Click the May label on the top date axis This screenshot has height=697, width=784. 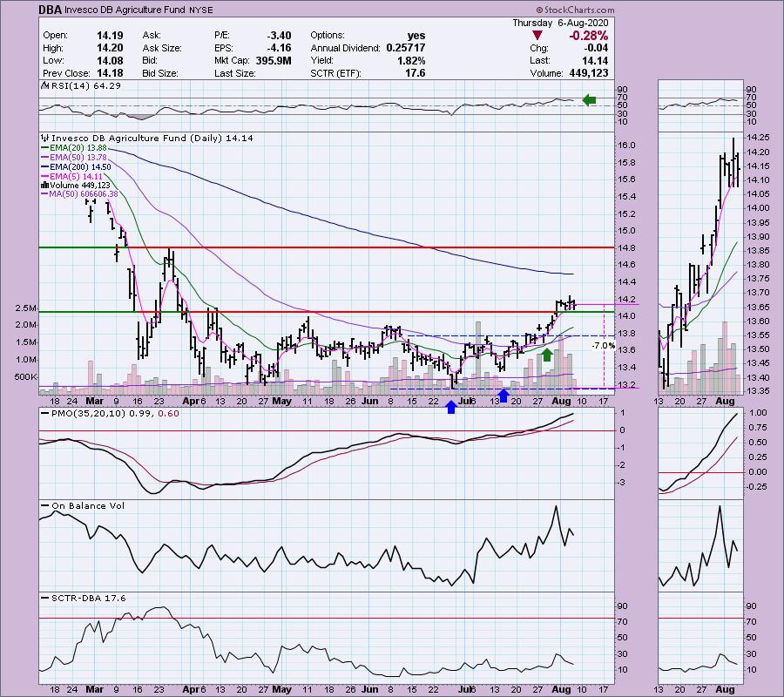(282, 401)
